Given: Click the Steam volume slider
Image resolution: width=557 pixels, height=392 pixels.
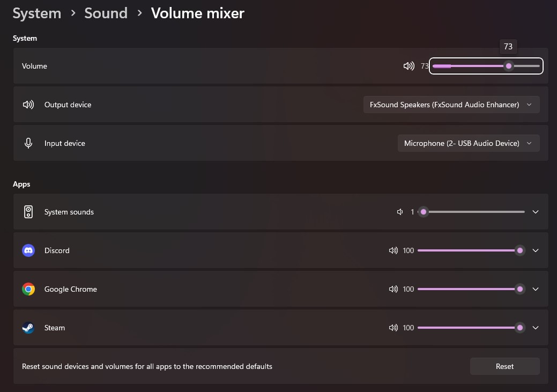Looking at the screenshot, I should [471, 328].
